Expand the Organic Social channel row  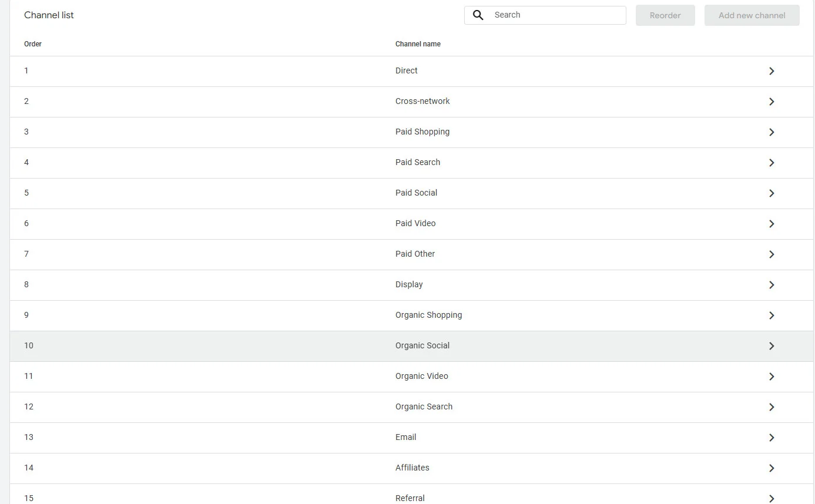(x=772, y=345)
